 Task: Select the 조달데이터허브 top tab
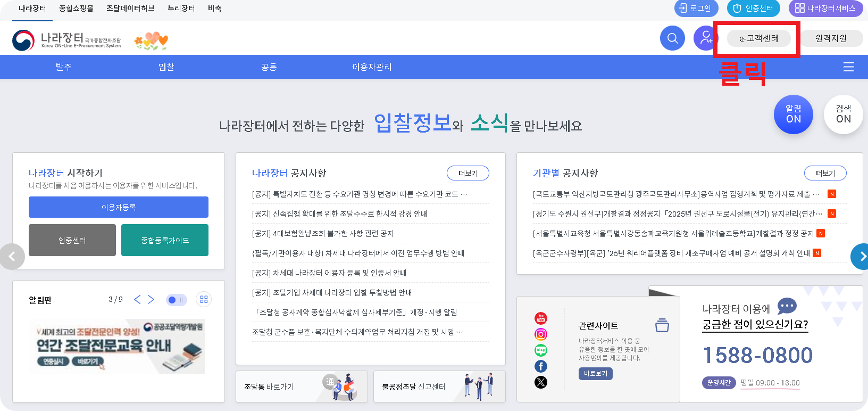tap(130, 9)
